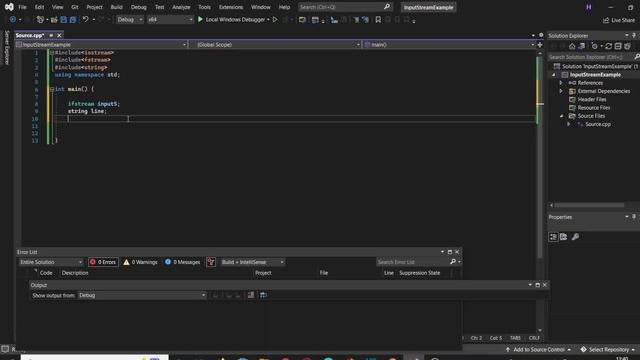Select Source.cpp in Solution Explorer

coord(598,124)
